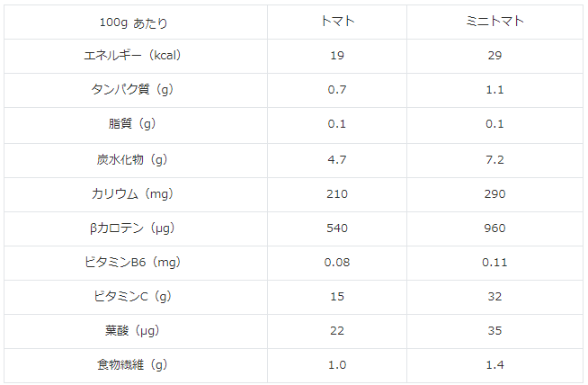Image resolution: width=588 pixels, height=385 pixels.
Task: Click the タンパク質 (g) row label
Action: [136, 90]
